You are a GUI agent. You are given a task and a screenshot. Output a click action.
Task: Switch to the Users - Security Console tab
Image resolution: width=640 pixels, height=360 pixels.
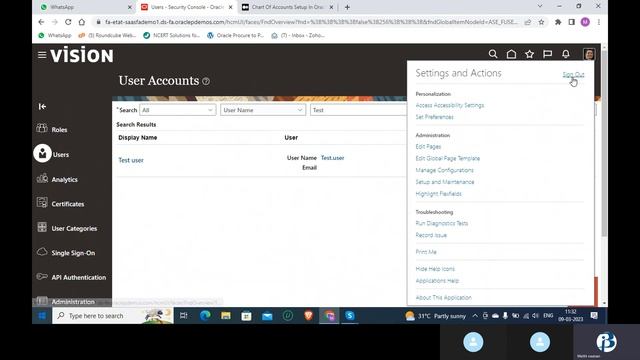click(x=186, y=7)
